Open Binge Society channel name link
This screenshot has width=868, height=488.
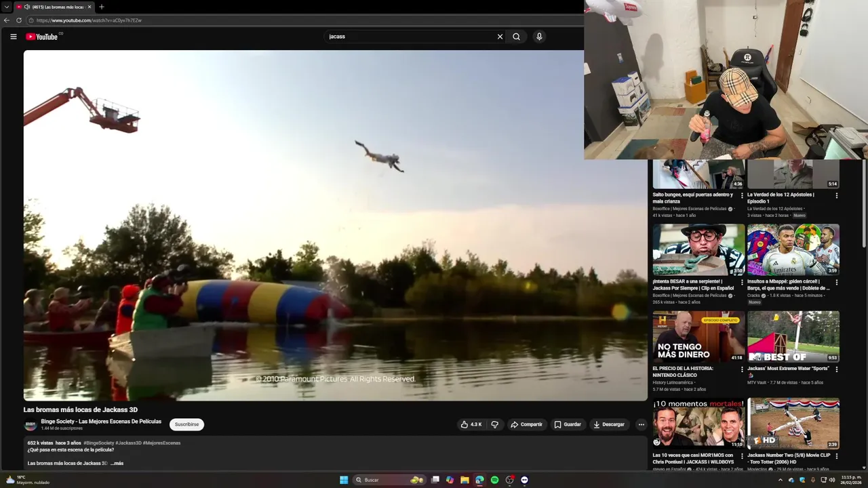pyautogui.click(x=101, y=422)
